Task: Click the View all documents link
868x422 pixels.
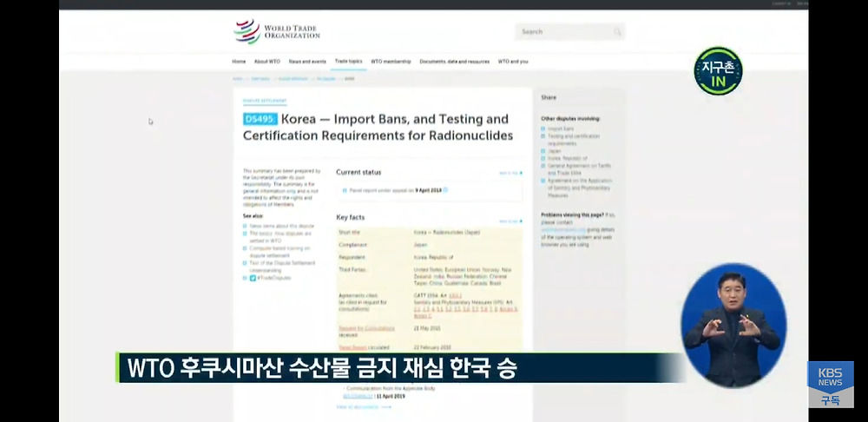Action: [363, 407]
